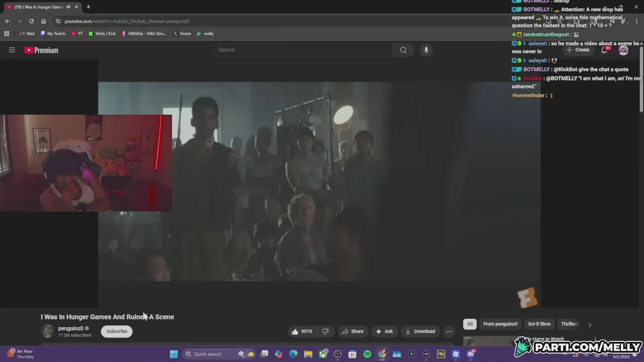The height and width of the screenshot is (362, 644).
Task: Select Sci-fi films filter chip
Action: coord(539,324)
